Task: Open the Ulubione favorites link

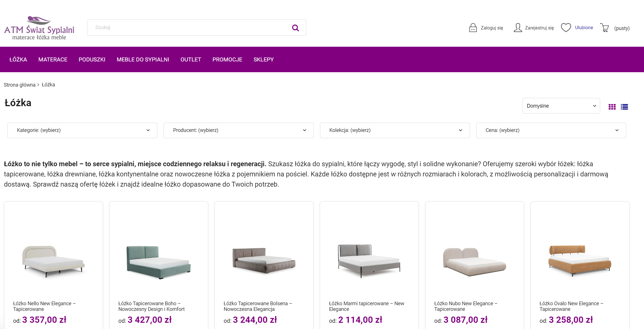Action: [x=584, y=27]
